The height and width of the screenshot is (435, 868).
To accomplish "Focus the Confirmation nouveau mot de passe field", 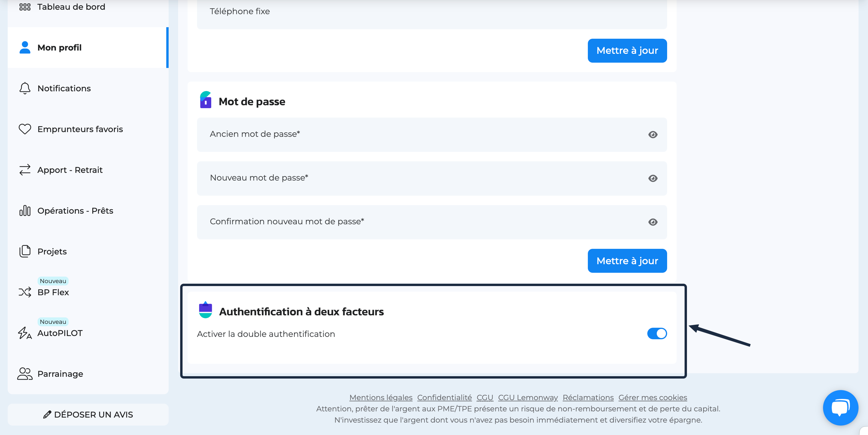I will [x=432, y=222].
